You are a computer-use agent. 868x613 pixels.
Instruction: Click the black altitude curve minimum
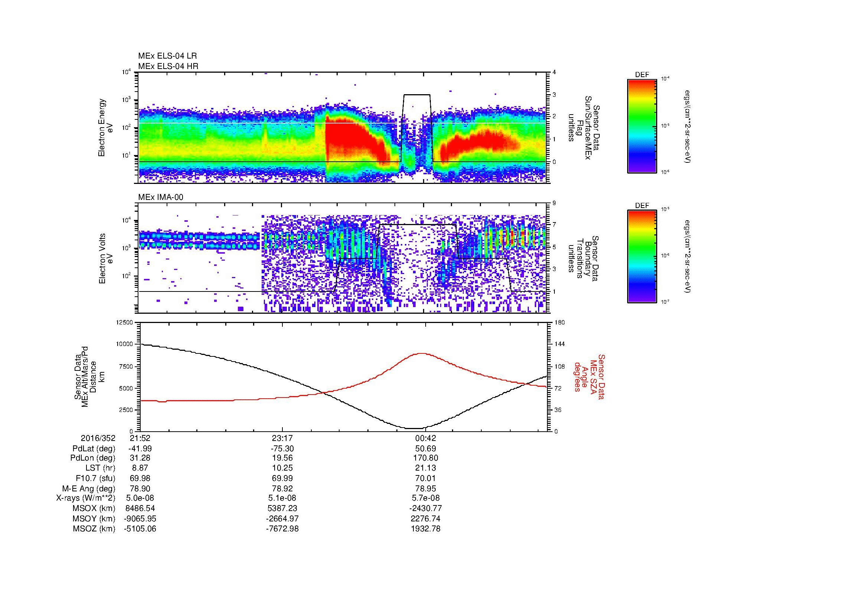click(x=415, y=428)
